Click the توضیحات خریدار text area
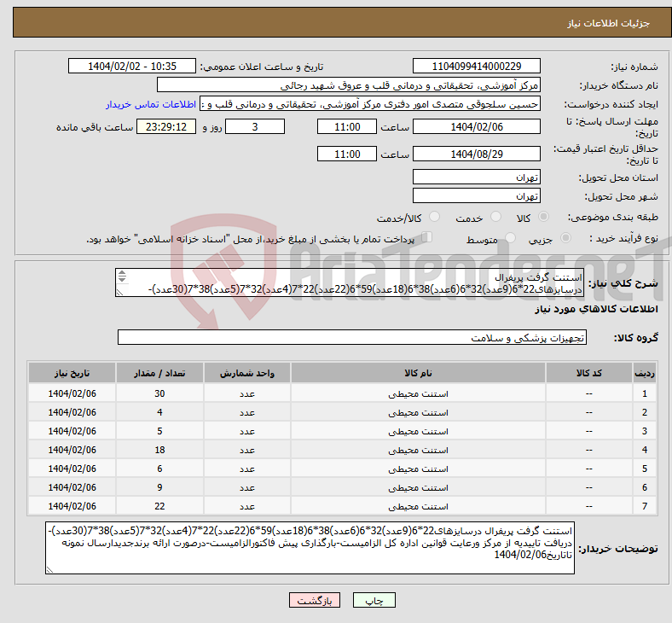 coord(310,548)
